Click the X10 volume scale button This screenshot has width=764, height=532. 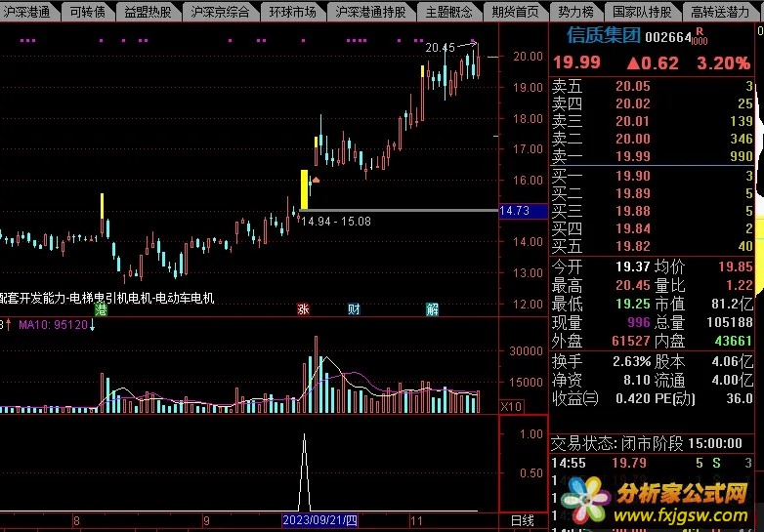(x=512, y=406)
